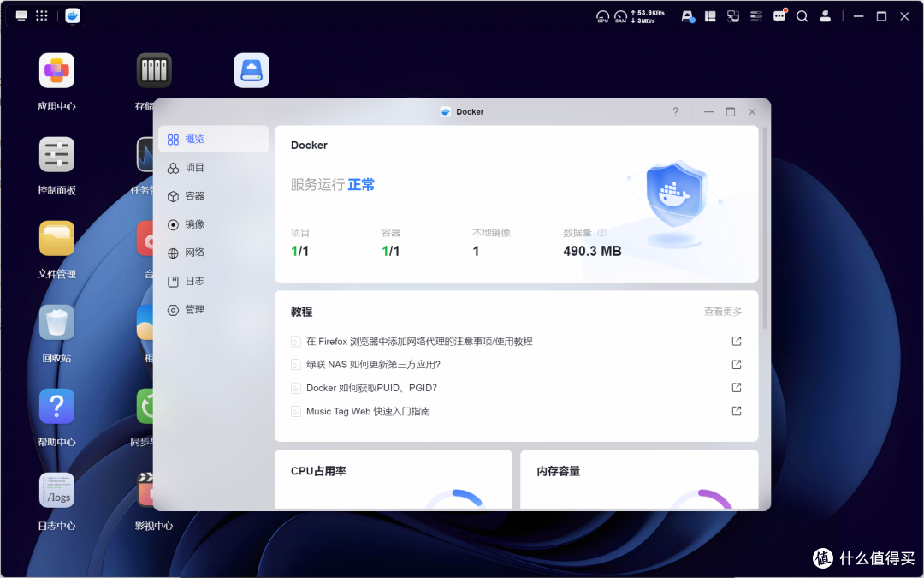Open tutorial 绿联 NAS 如何更新第三方应用
The height and width of the screenshot is (578, 924).
pyautogui.click(x=374, y=365)
